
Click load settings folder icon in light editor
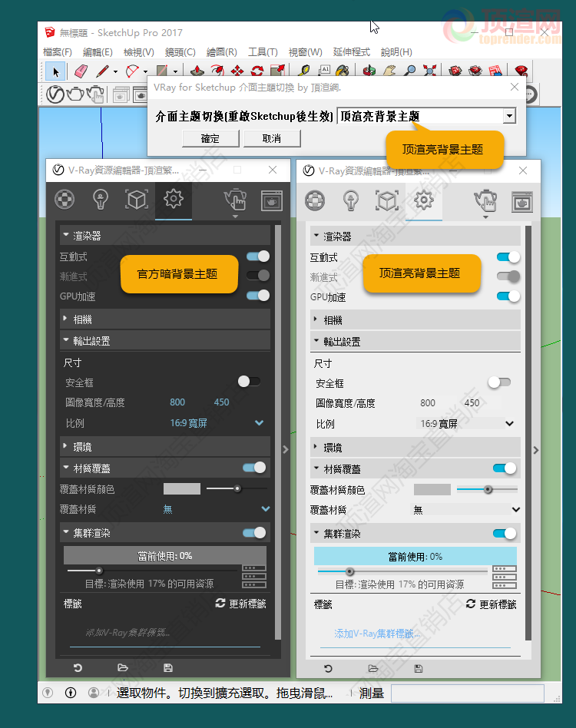pyautogui.click(x=372, y=669)
